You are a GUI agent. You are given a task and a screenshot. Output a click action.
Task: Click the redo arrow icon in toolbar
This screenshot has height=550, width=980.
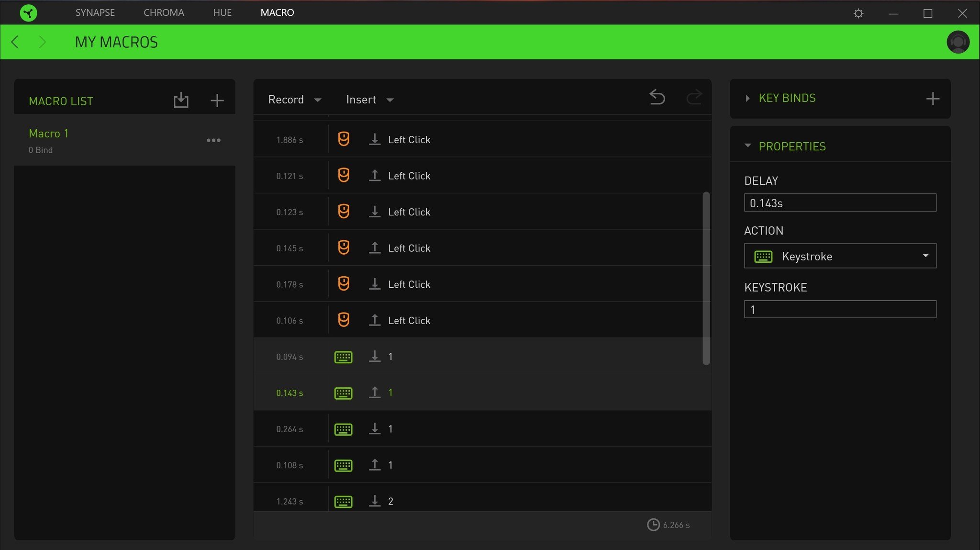tap(694, 99)
